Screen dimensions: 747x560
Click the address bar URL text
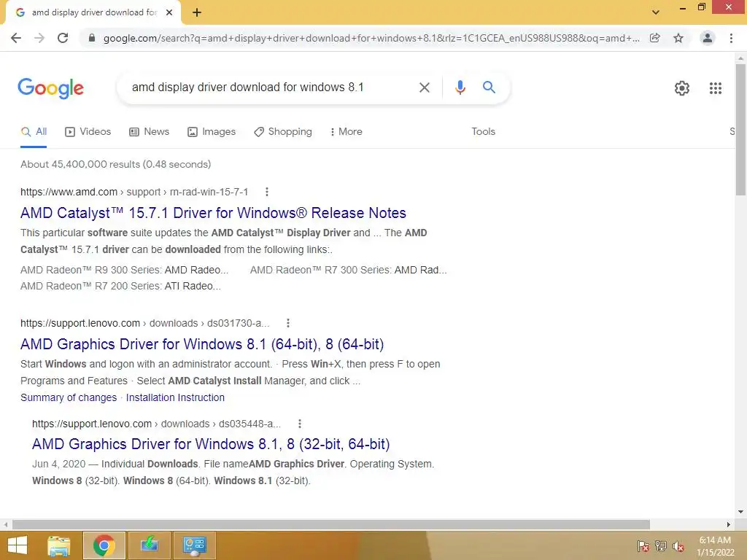[371, 38]
